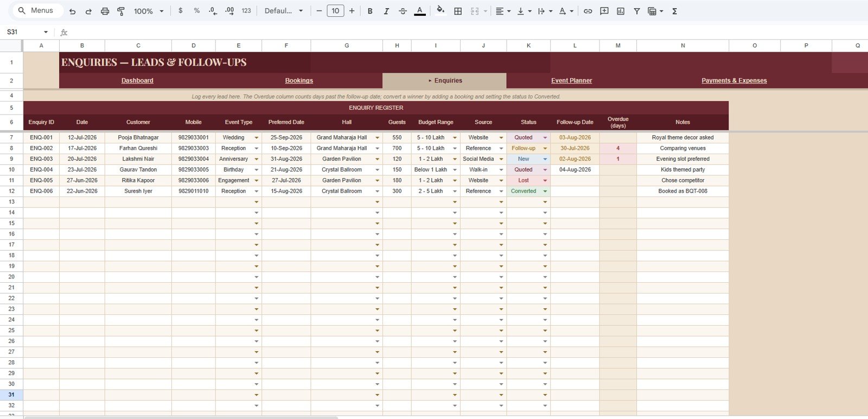Open horizontal align options

click(x=503, y=11)
